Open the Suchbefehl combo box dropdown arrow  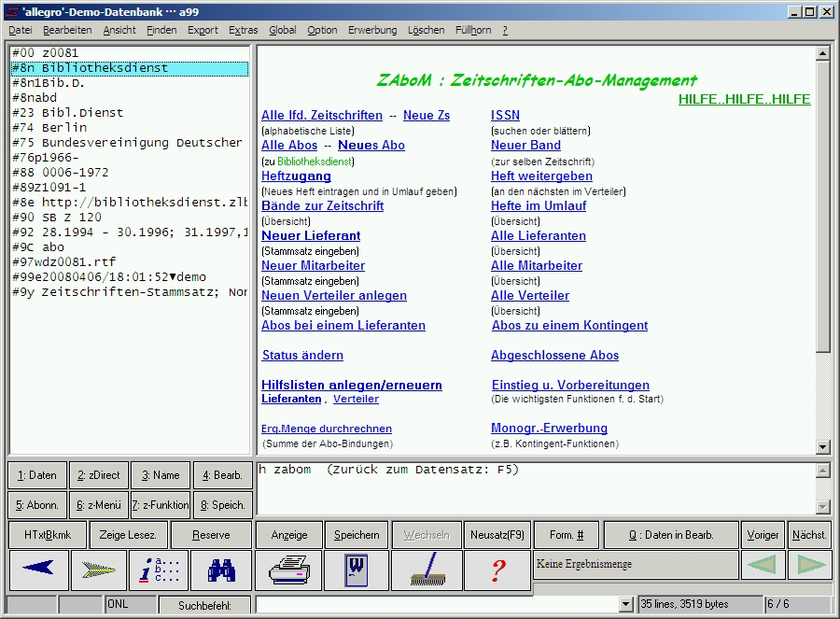click(625, 605)
